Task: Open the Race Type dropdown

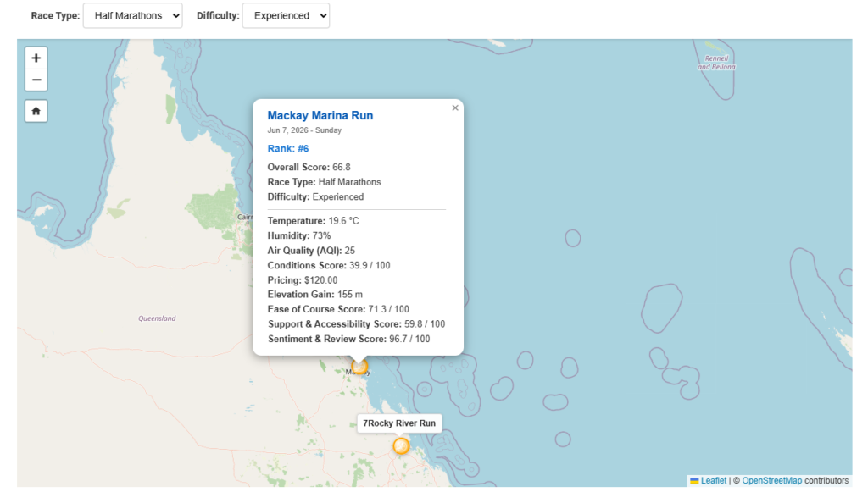Action: coord(132,15)
